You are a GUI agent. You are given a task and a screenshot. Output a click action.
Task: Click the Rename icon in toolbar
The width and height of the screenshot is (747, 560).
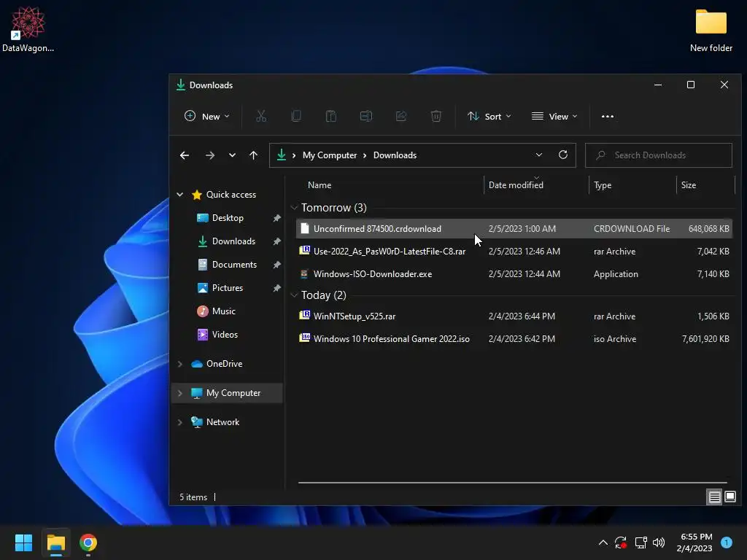[x=366, y=116]
